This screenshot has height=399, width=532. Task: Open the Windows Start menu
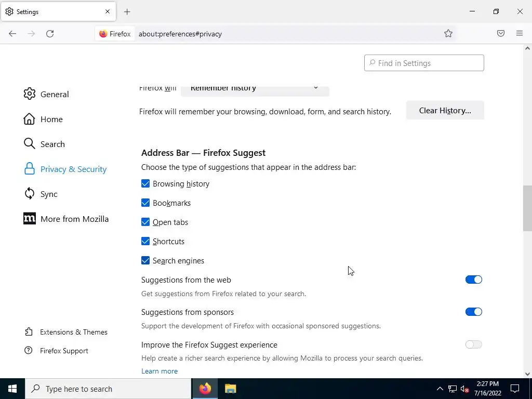pos(12,389)
